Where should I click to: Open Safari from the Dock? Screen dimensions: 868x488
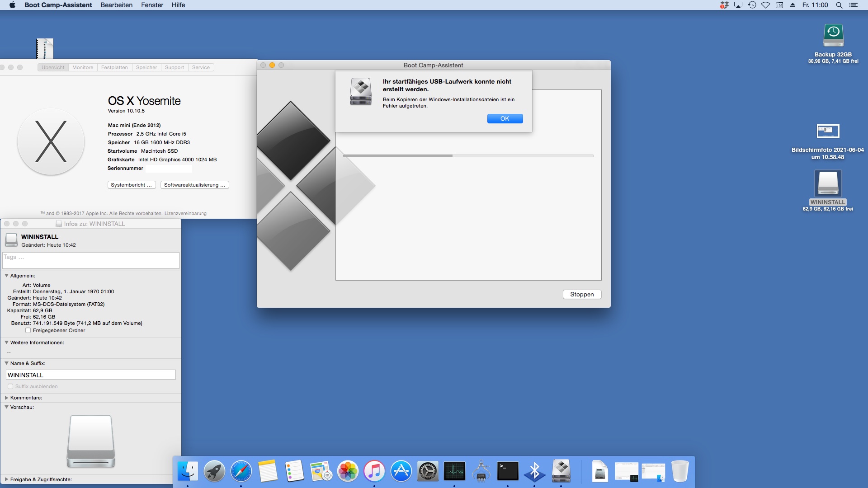coord(241,471)
